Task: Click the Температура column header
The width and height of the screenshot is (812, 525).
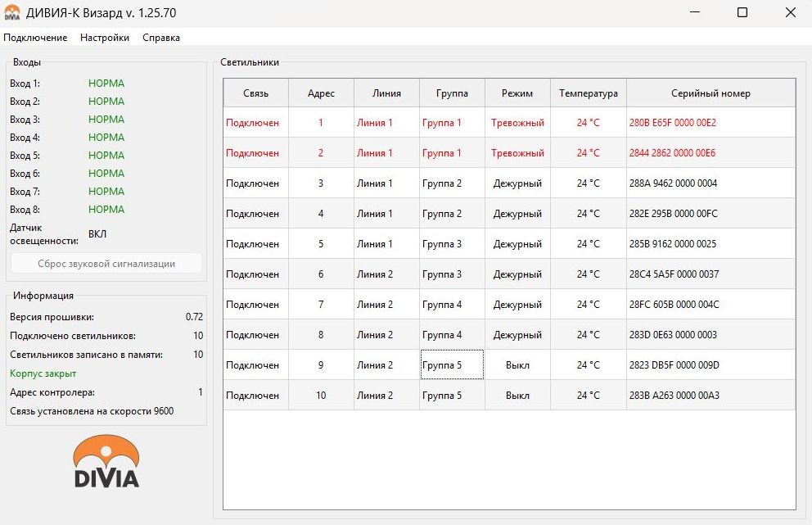Action: tap(588, 93)
